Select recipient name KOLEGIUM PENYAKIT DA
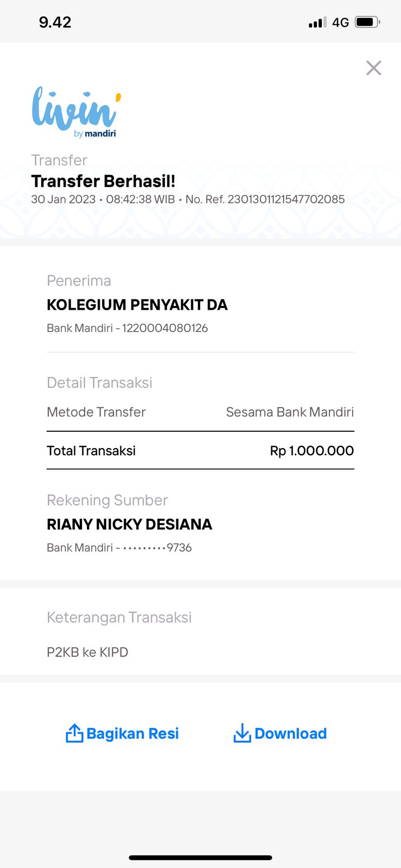The height and width of the screenshot is (868, 401). click(137, 305)
